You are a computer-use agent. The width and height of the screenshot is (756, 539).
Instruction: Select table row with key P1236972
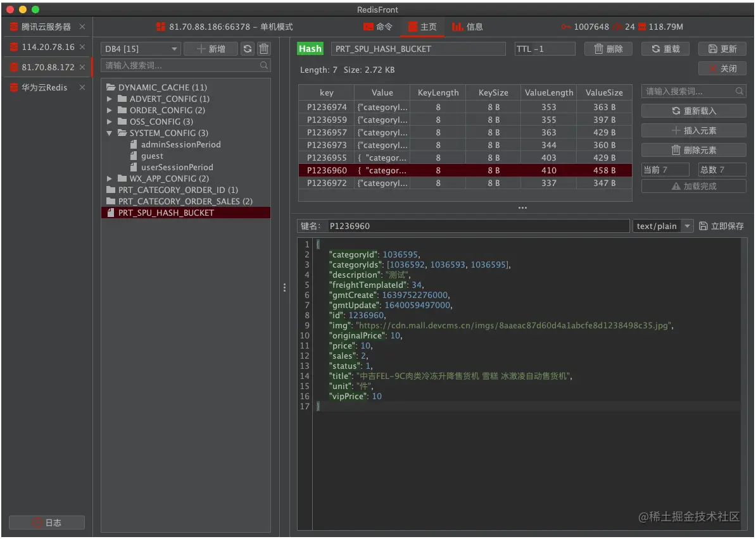pos(465,183)
